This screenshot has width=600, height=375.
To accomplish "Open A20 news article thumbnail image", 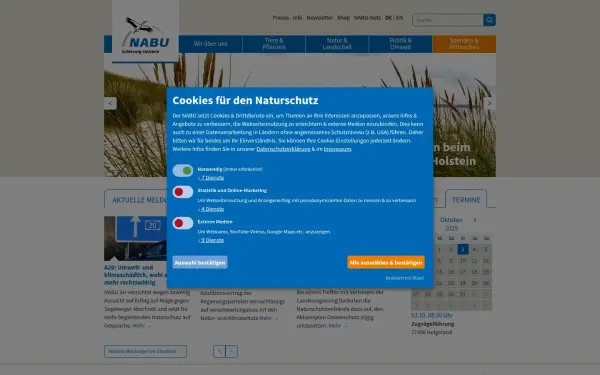I will pos(135,238).
